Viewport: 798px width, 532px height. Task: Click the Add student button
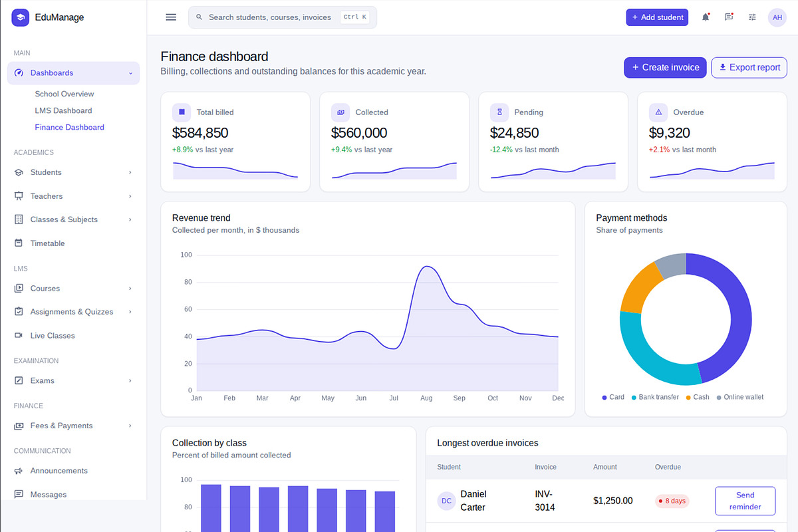pos(657,17)
